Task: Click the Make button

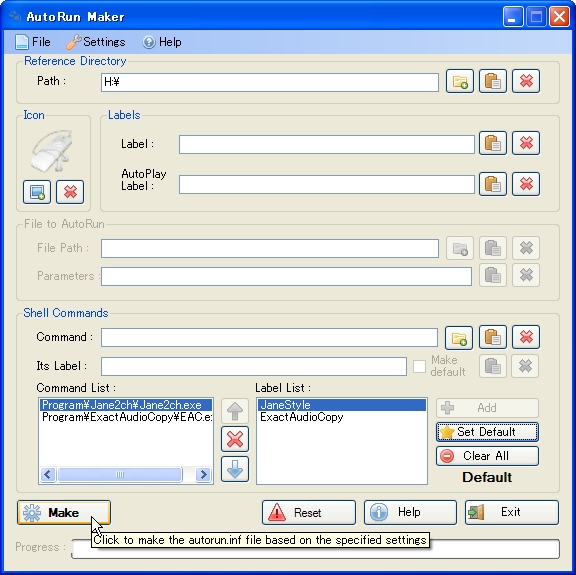Action: pos(64,513)
